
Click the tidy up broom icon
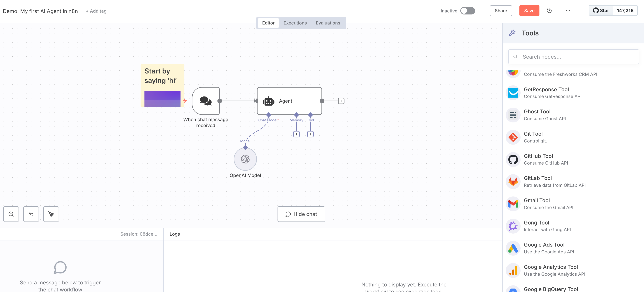click(x=51, y=214)
